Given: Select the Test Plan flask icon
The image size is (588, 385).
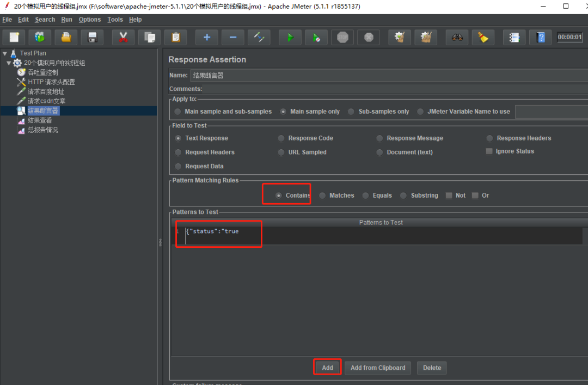Looking at the screenshot, I should coord(14,53).
